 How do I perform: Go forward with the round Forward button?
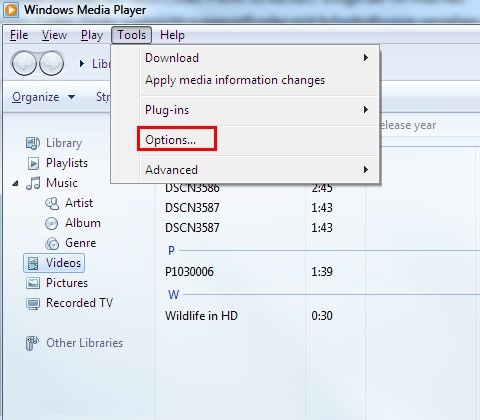tap(52, 63)
